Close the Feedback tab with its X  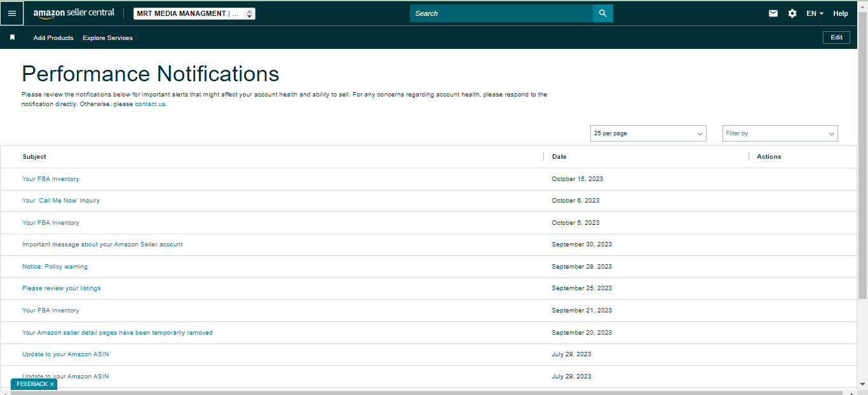[52, 384]
